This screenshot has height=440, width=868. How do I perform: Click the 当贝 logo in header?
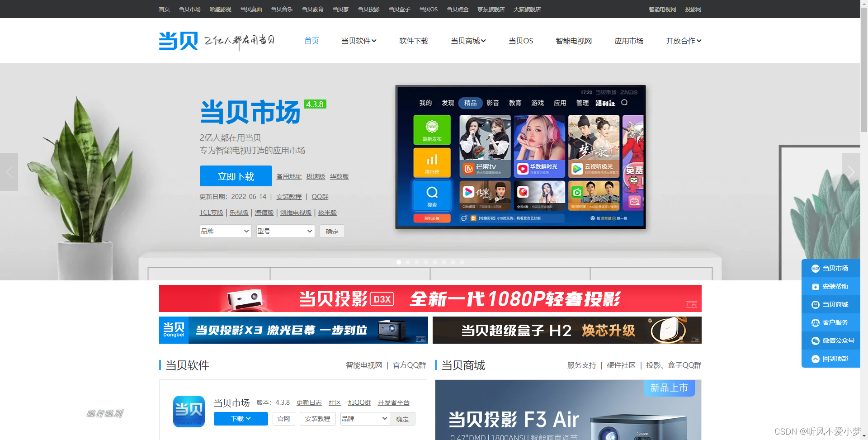[178, 41]
